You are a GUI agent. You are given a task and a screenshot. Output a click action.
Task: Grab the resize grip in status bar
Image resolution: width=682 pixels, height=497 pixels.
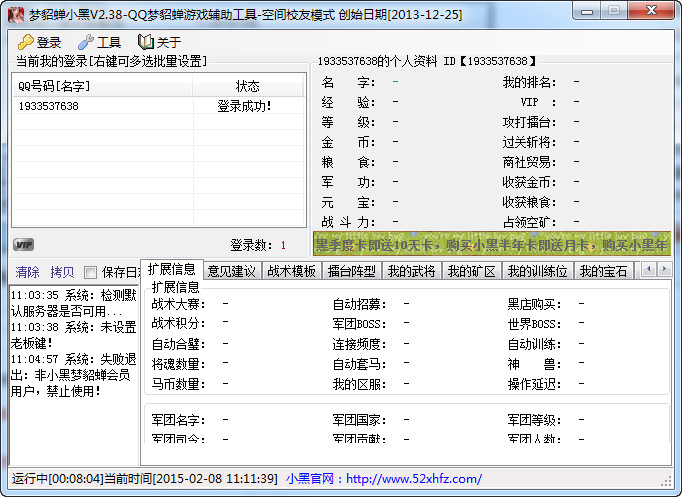(666, 481)
